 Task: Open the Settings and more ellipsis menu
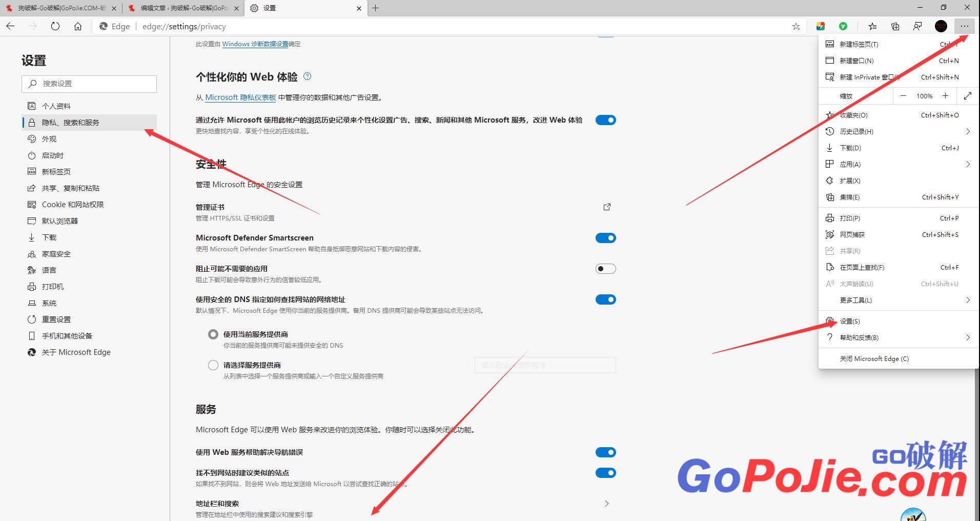coord(965,26)
